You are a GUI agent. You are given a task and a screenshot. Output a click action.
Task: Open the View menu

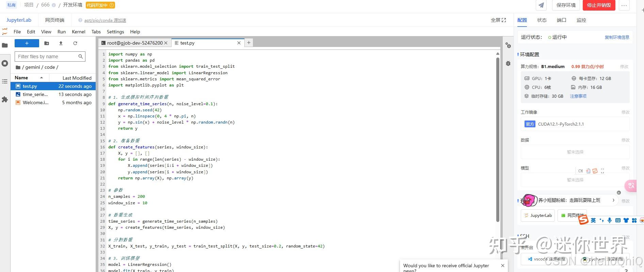coord(46,32)
